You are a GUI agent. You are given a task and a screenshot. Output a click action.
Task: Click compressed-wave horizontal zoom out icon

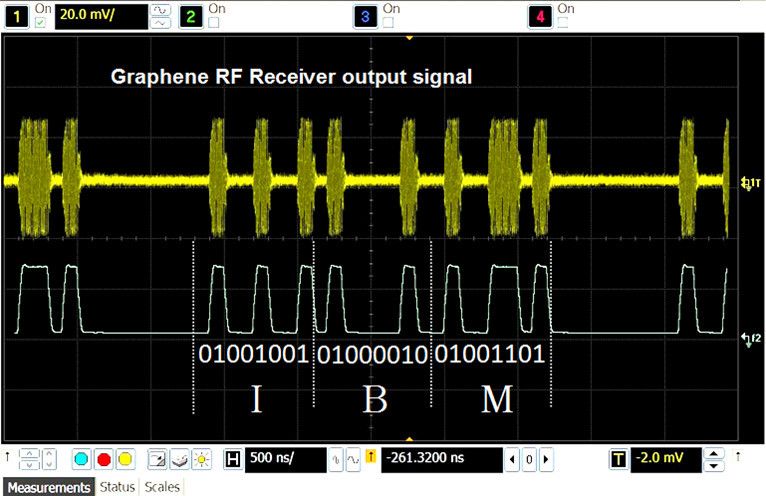[x=336, y=459]
